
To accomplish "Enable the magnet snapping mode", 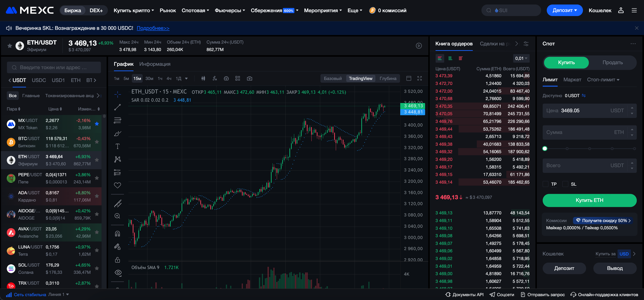I will [x=118, y=234].
